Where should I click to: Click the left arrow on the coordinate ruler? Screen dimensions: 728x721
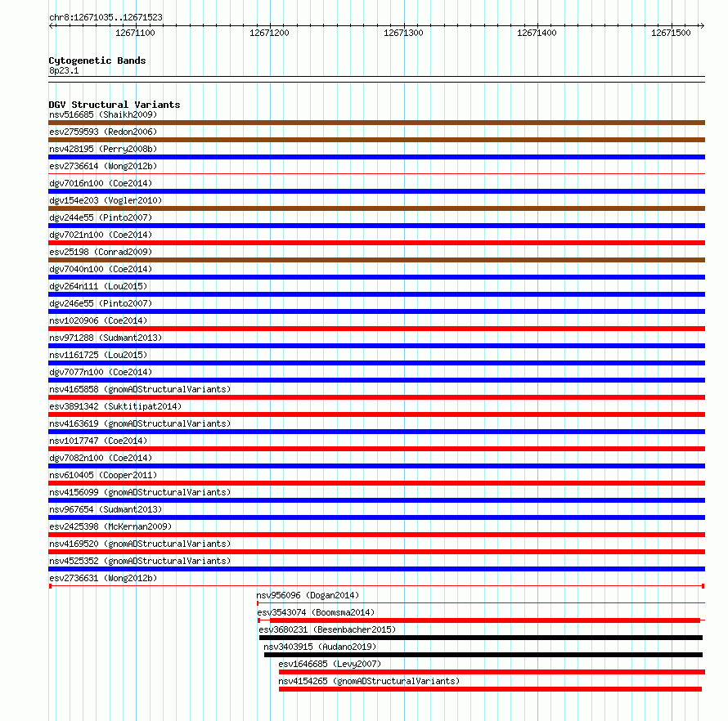coord(52,25)
